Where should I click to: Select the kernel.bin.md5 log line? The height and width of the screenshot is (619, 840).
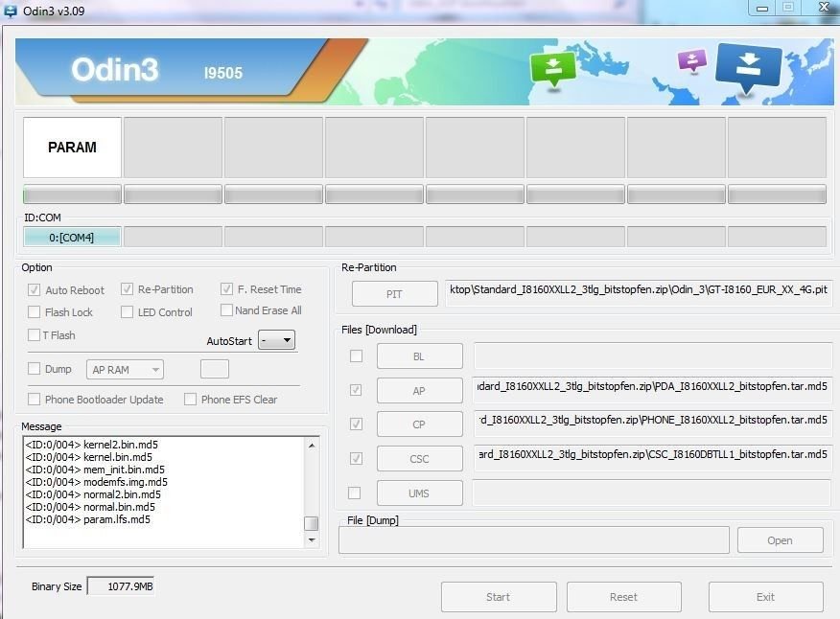point(89,457)
